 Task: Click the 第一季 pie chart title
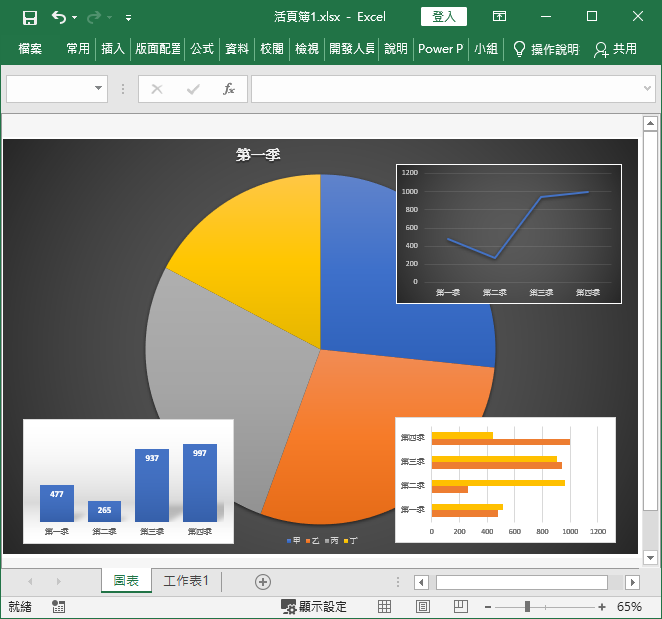(x=258, y=155)
